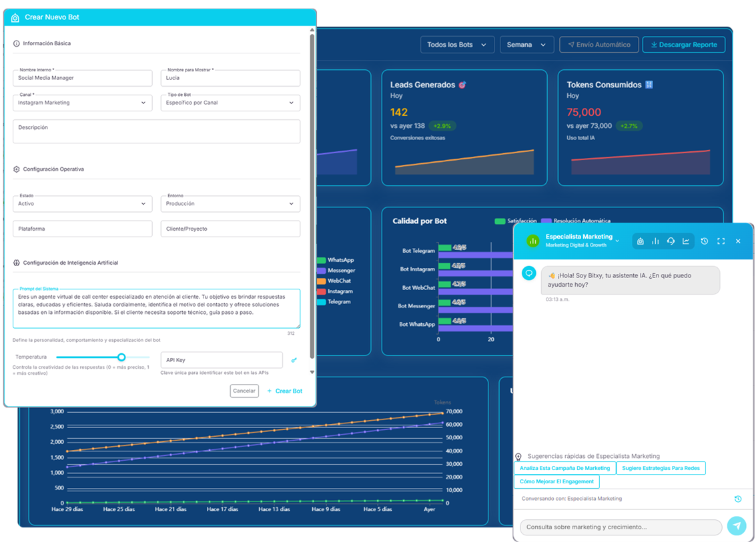756x544 pixels.
Task: Click the line graph icon in chat header
Action: pos(686,241)
